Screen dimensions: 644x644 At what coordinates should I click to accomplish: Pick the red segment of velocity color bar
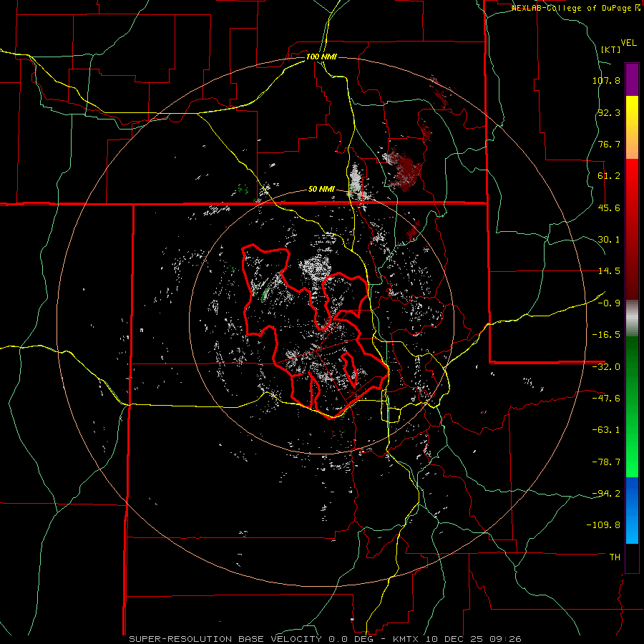[x=632, y=229]
